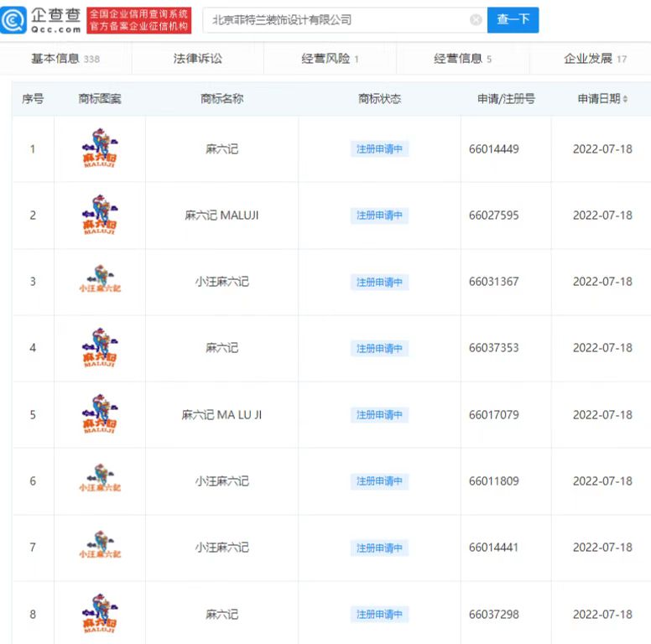Click 注册申请中 status badge in row 4
The image size is (651, 644).
point(379,348)
